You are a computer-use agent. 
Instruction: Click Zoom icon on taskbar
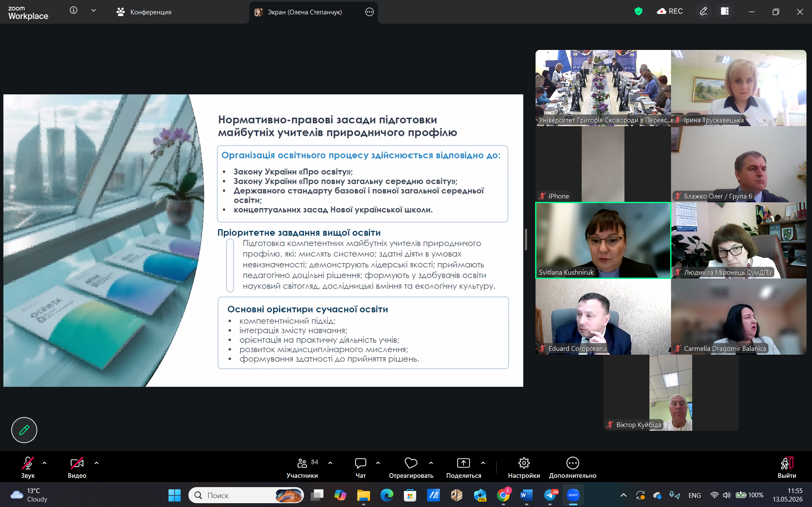(573, 495)
